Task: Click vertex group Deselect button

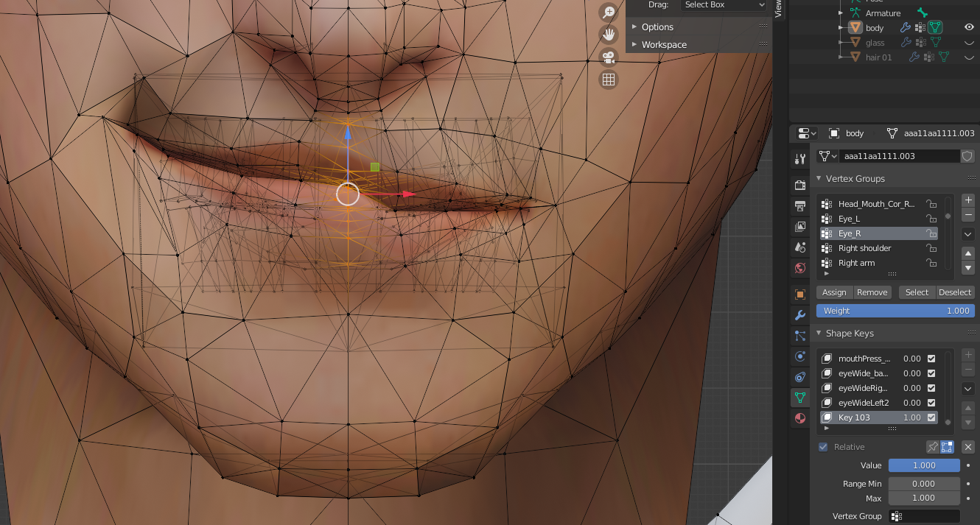Action: click(955, 292)
